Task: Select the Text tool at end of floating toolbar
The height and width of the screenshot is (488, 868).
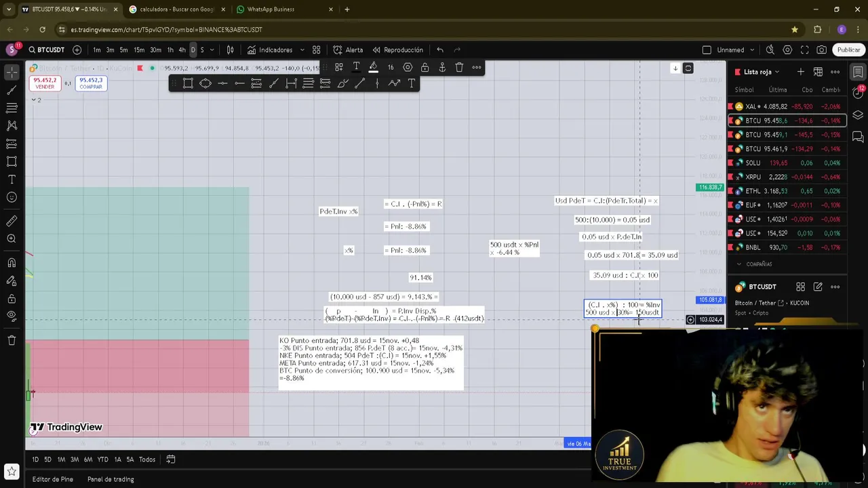Action: (411, 83)
